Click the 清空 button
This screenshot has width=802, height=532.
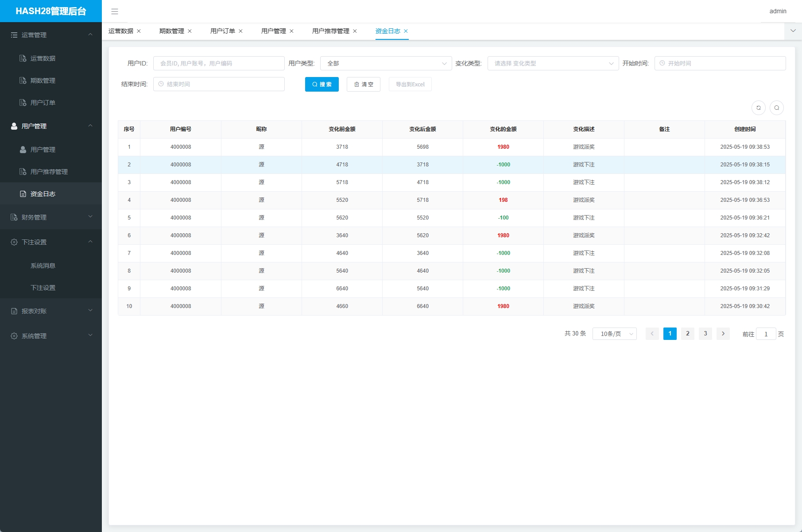(x=363, y=84)
